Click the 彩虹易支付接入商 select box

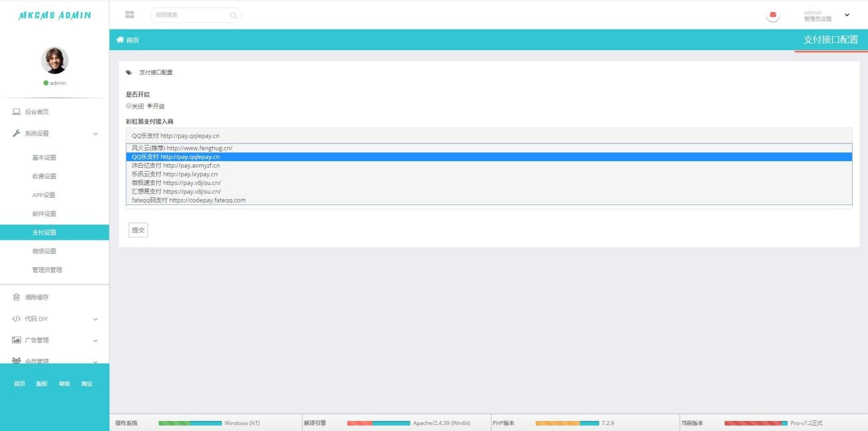coord(489,136)
